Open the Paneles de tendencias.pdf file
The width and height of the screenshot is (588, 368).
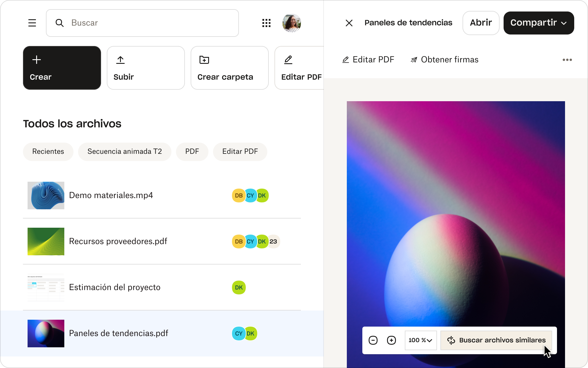(x=119, y=333)
